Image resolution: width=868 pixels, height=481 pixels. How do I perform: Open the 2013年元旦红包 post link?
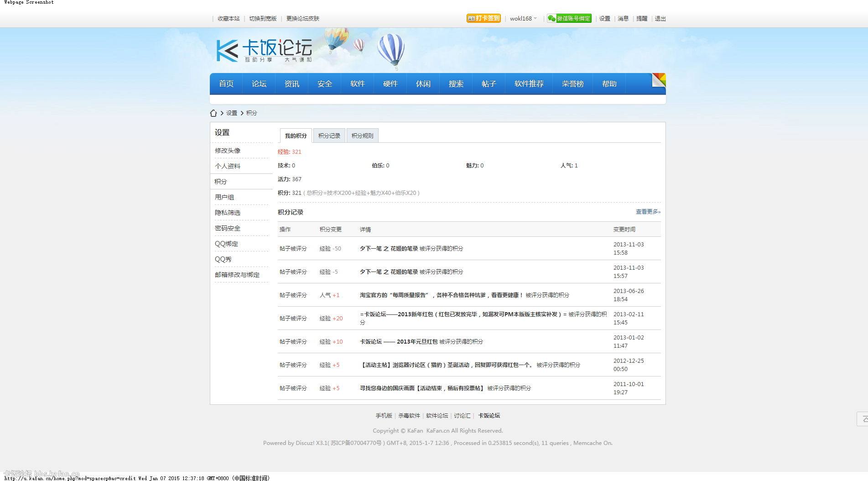(399, 342)
